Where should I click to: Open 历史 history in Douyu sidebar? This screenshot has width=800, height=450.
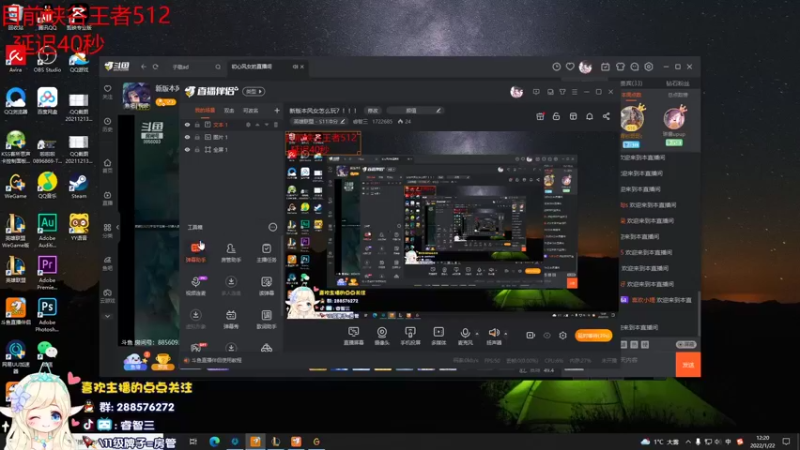108,124
